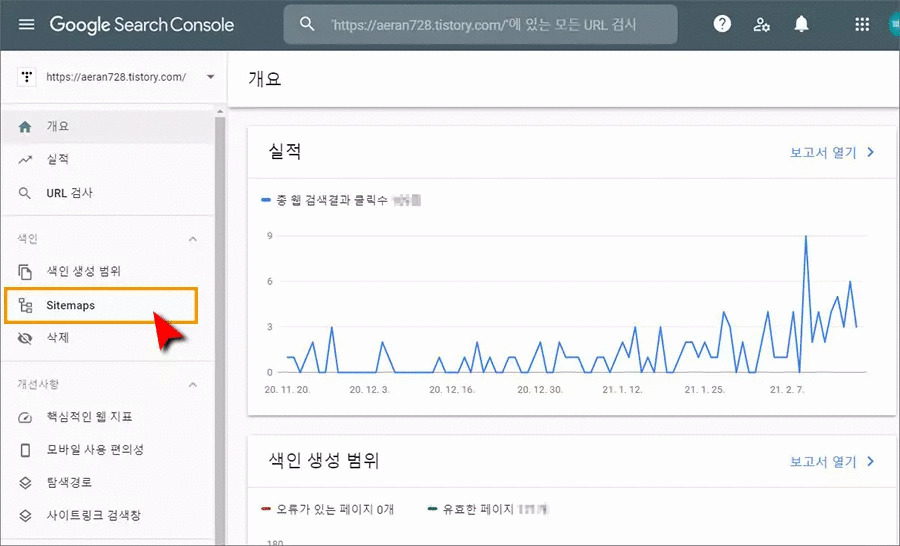The height and width of the screenshot is (546, 900).
Task: Click the layers icon beside 탐색경로
Action: pos(25,483)
